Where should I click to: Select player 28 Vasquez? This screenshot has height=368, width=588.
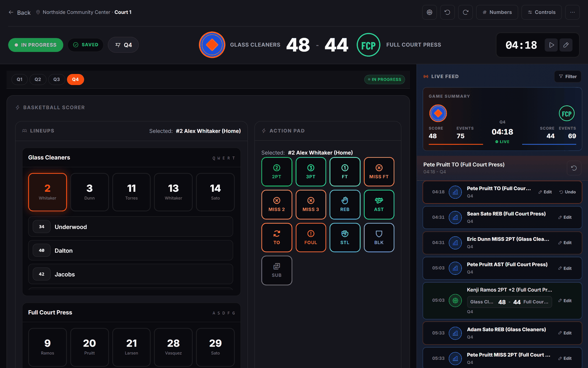[173, 347]
